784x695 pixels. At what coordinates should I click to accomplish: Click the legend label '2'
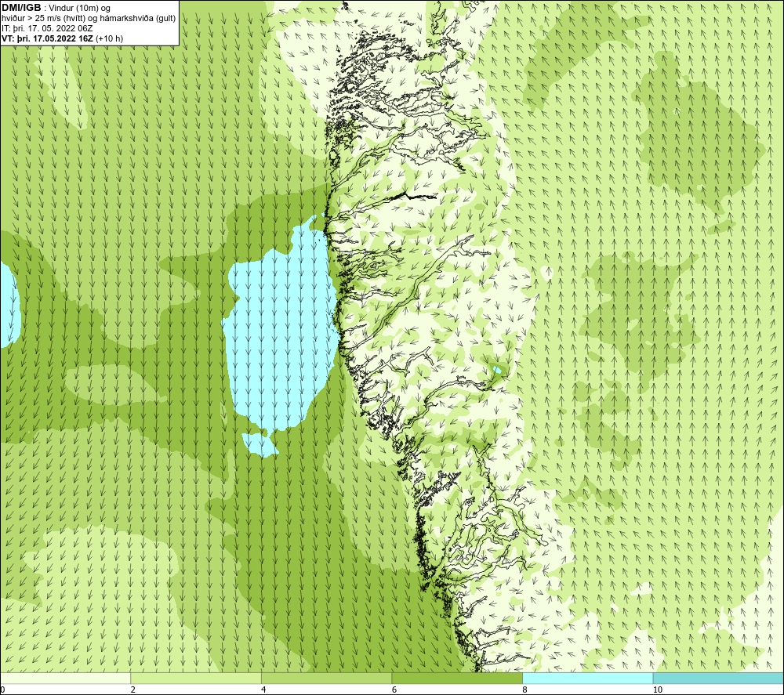(x=133, y=690)
